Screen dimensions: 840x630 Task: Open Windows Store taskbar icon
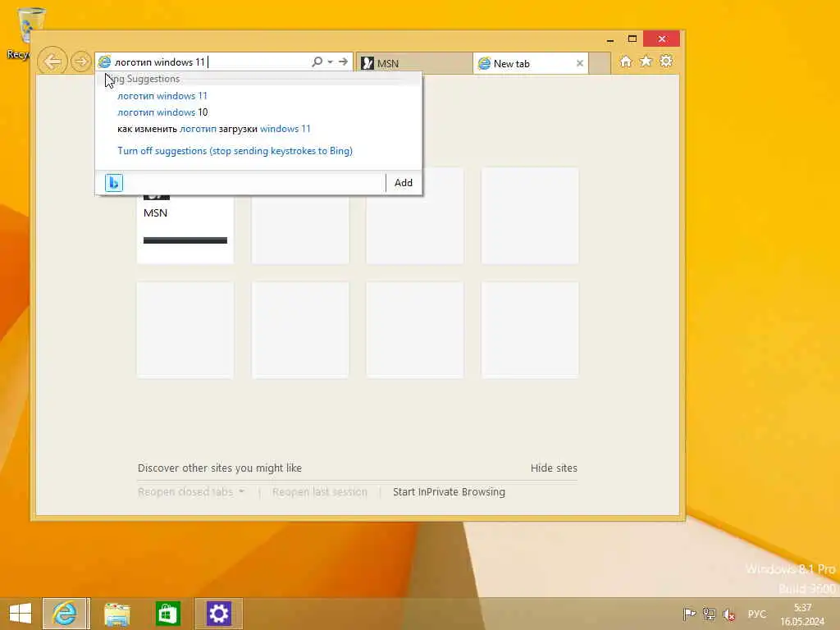pos(167,614)
